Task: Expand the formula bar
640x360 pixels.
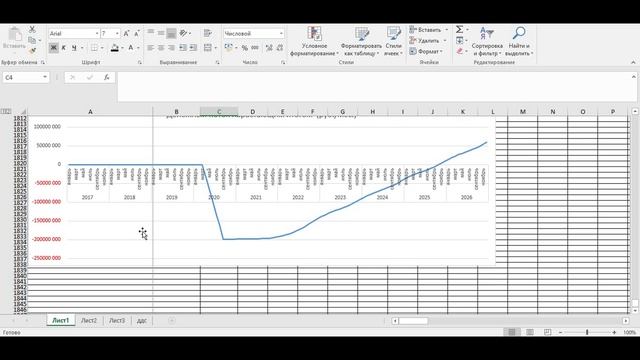Action: point(633,77)
